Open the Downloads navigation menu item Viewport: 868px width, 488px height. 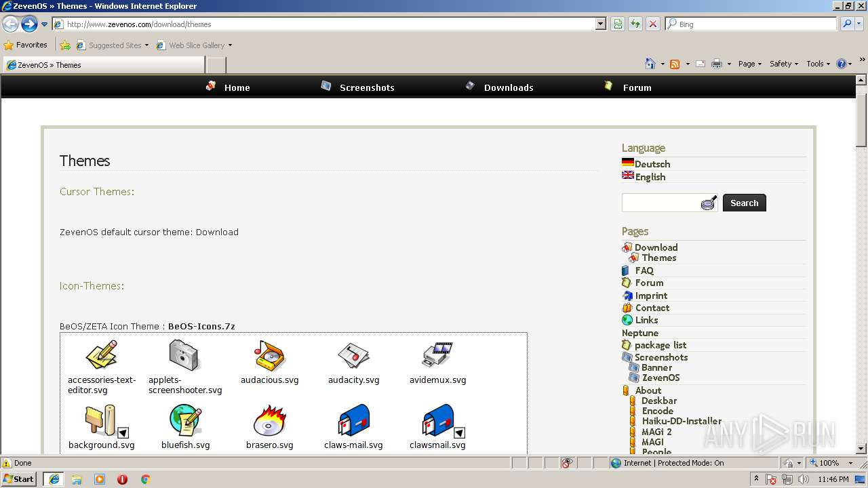(509, 87)
